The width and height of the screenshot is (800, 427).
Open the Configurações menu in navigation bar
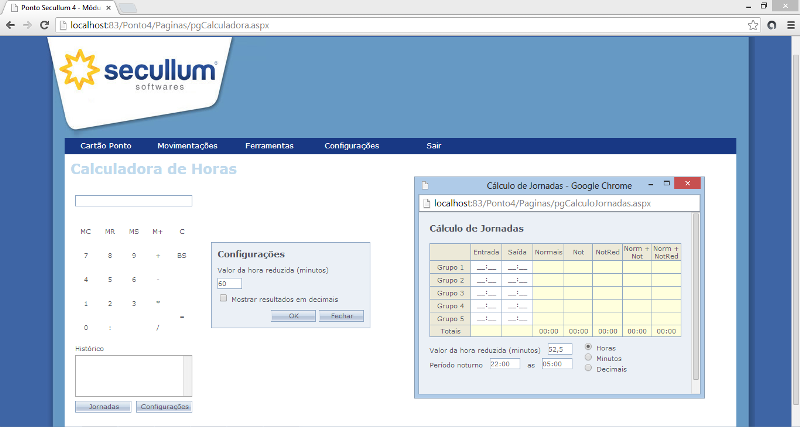351,146
